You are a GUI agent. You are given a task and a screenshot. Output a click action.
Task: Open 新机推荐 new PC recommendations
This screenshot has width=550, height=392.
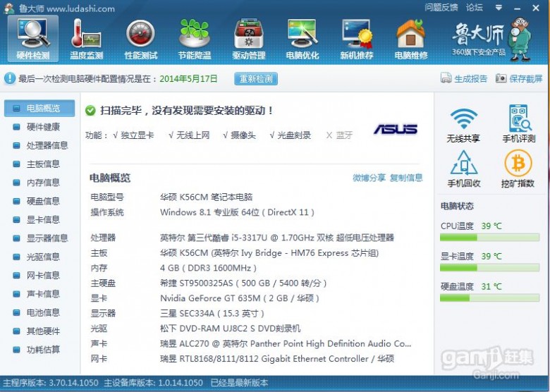(356, 39)
